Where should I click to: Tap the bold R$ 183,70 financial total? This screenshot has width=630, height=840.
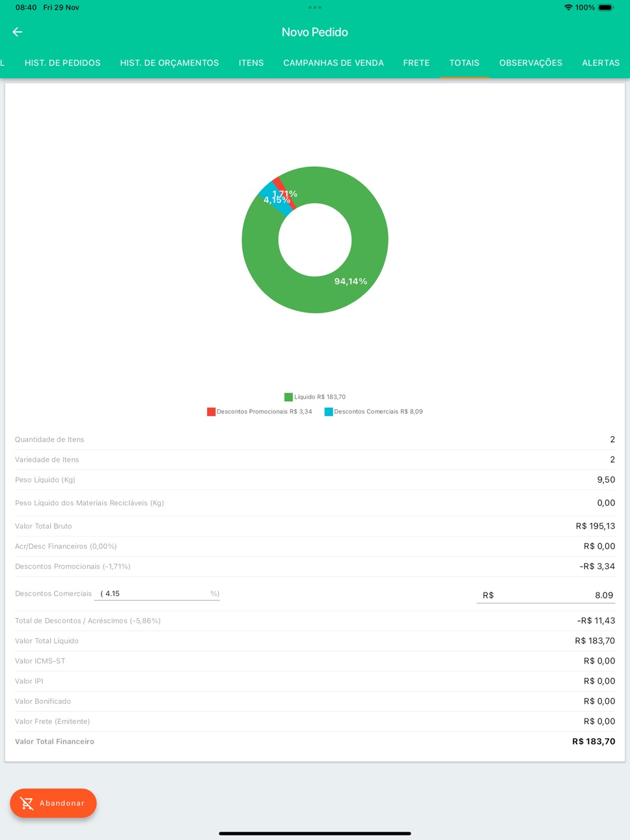pos(594,742)
